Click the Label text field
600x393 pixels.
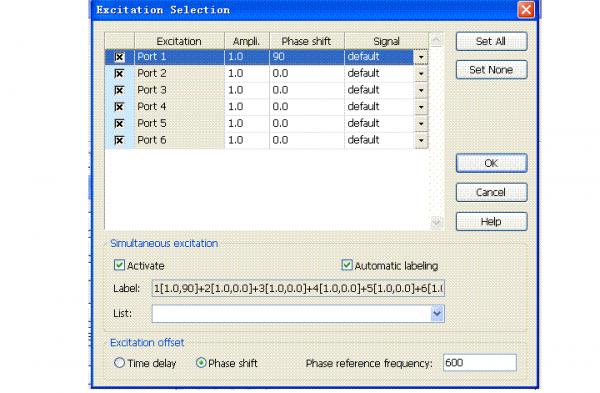(298, 288)
